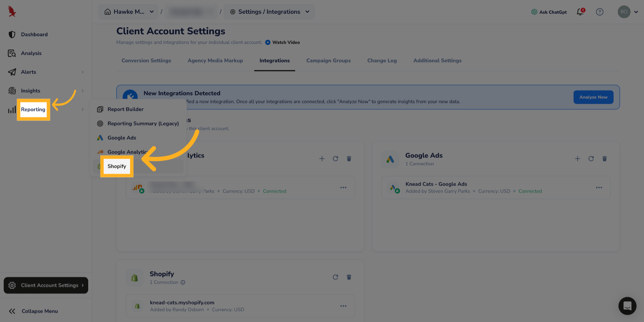
Task: Select Shopify in the Reporting submenu
Action: pos(117,167)
